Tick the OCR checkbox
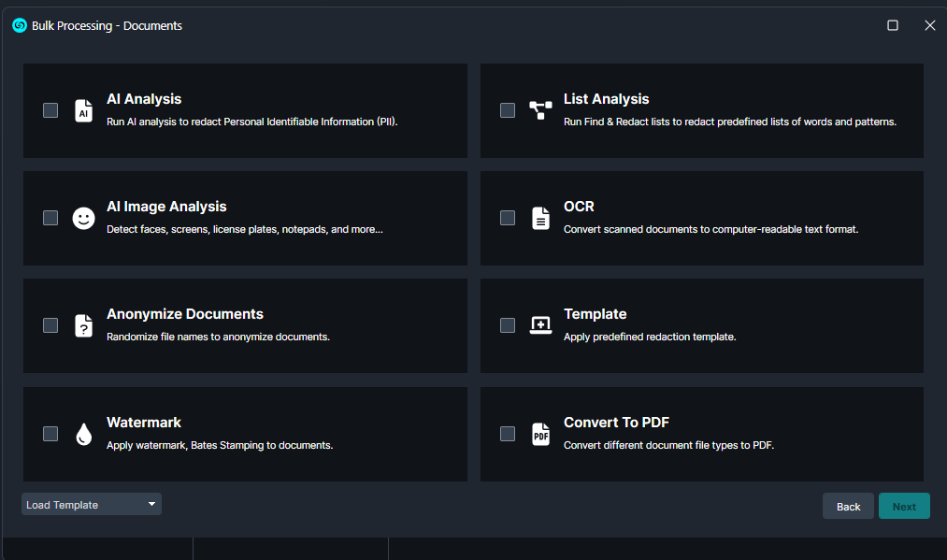This screenshot has width=947, height=560. coord(508,218)
